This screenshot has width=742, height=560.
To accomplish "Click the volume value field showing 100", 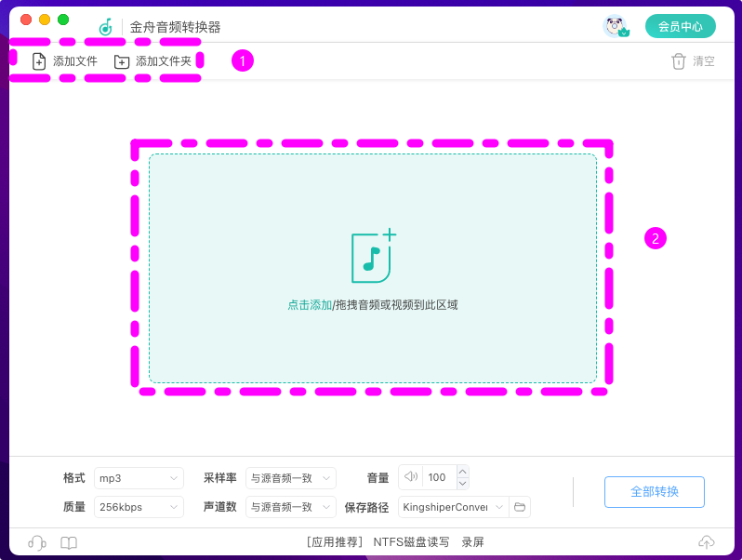I will [x=439, y=477].
